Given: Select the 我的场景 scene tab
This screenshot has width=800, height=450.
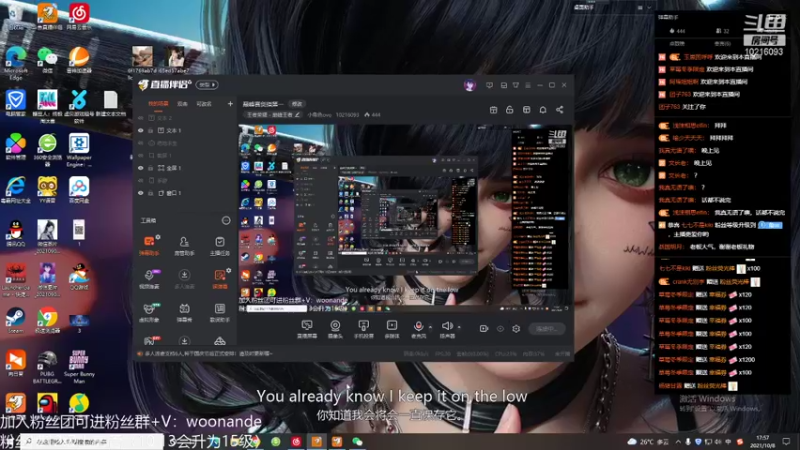Looking at the screenshot, I should (x=158, y=104).
